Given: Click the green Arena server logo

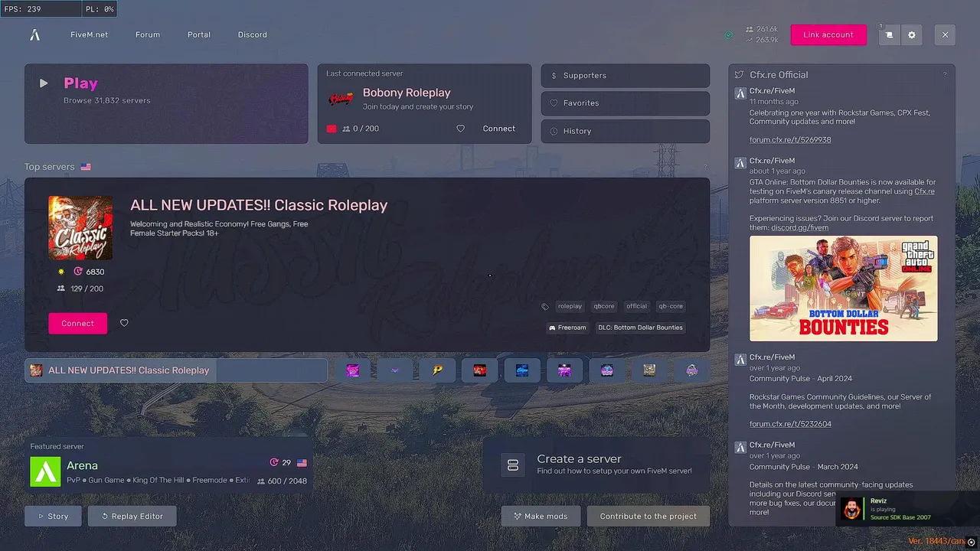Looking at the screenshot, I should [x=45, y=471].
